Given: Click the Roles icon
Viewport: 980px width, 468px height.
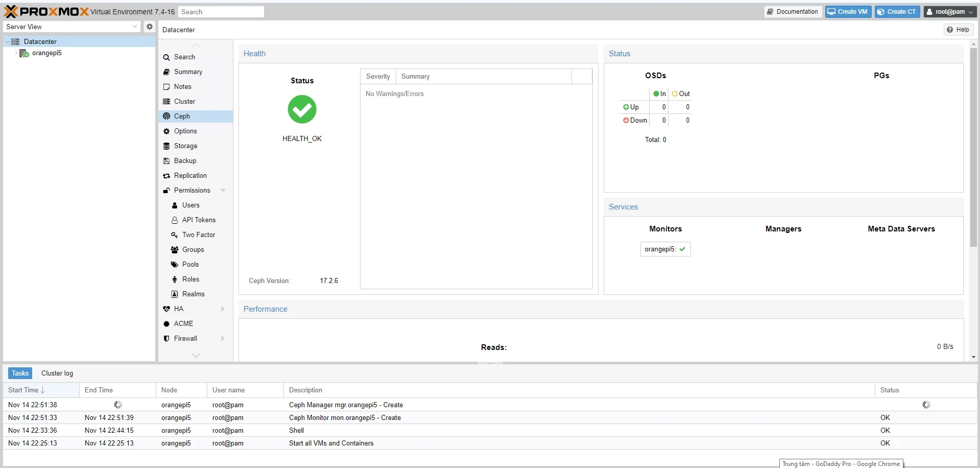Looking at the screenshot, I should [x=175, y=279].
